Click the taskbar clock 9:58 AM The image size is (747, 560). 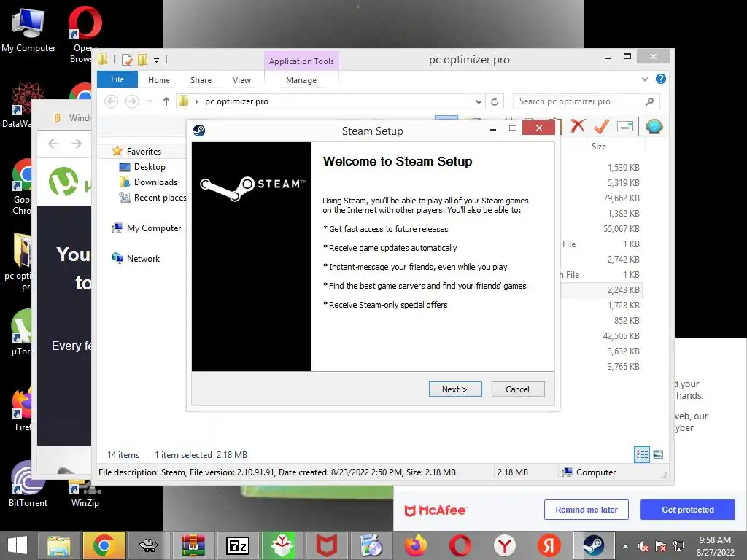(x=715, y=540)
